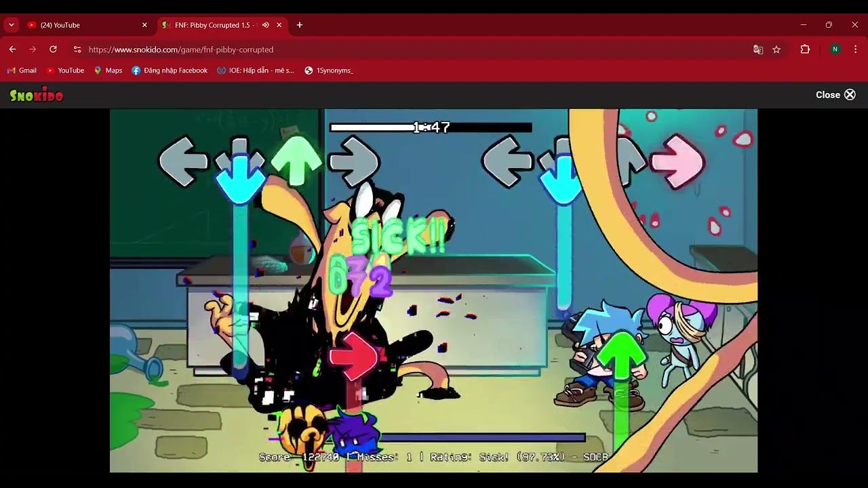Open Chrome three-dot menu
Screen dimensions: 868x488
[855, 49]
